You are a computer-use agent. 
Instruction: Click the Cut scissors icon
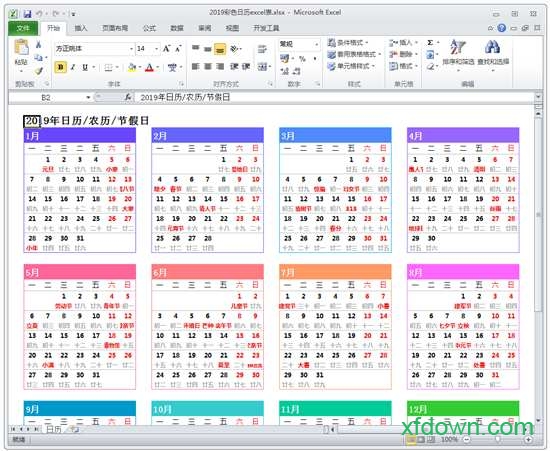click(x=39, y=45)
